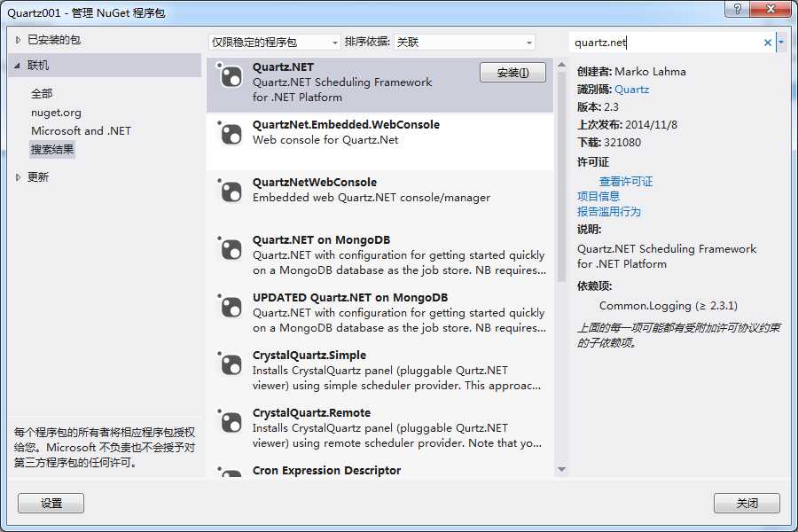Click in the quartz.net search field
798x532 pixels.
pos(666,43)
